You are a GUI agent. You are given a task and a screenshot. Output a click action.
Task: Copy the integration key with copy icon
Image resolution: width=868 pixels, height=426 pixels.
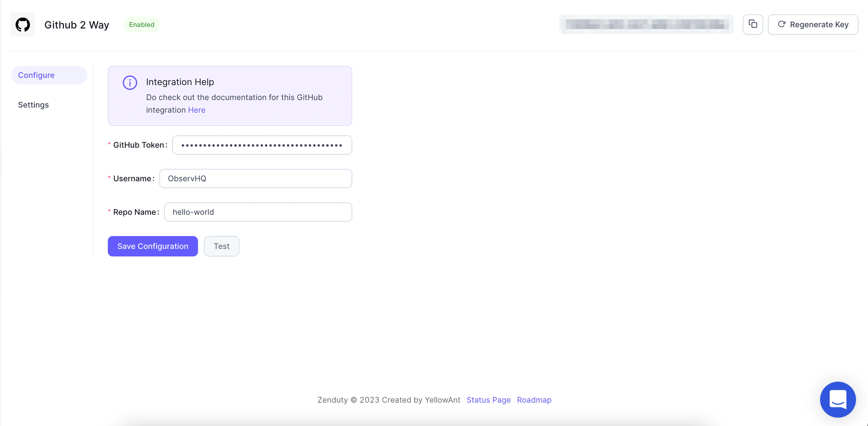pyautogui.click(x=752, y=24)
